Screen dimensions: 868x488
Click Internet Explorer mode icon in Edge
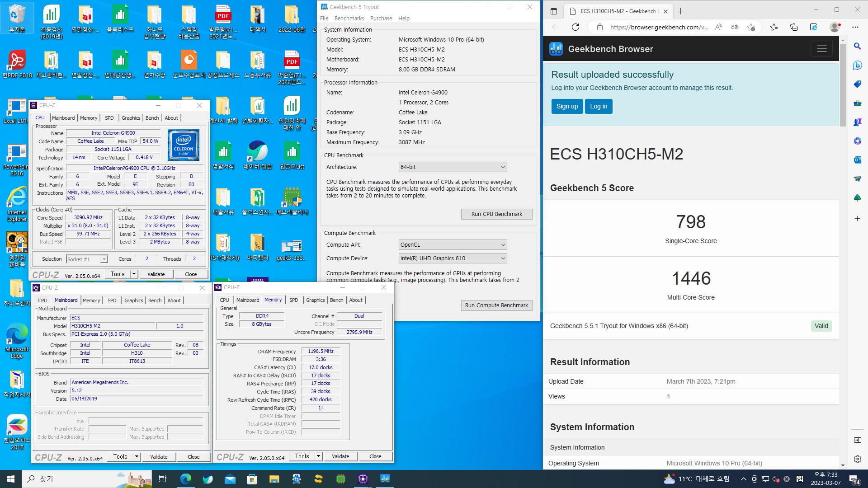click(814, 27)
